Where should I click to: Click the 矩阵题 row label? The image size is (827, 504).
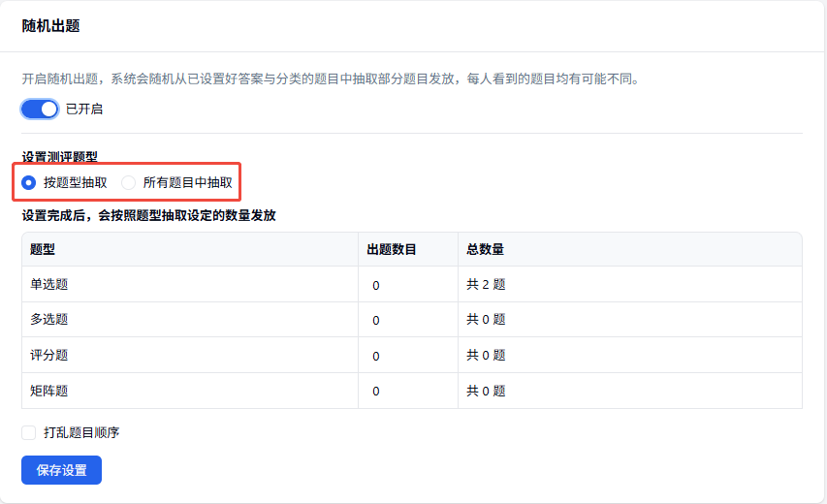[49, 392]
